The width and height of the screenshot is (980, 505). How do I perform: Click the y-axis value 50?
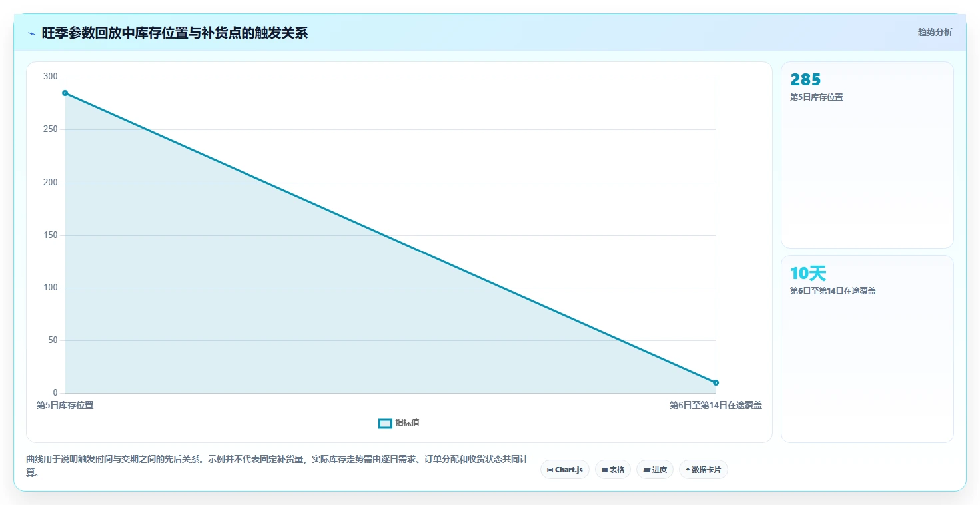pyautogui.click(x=53, y=340)
